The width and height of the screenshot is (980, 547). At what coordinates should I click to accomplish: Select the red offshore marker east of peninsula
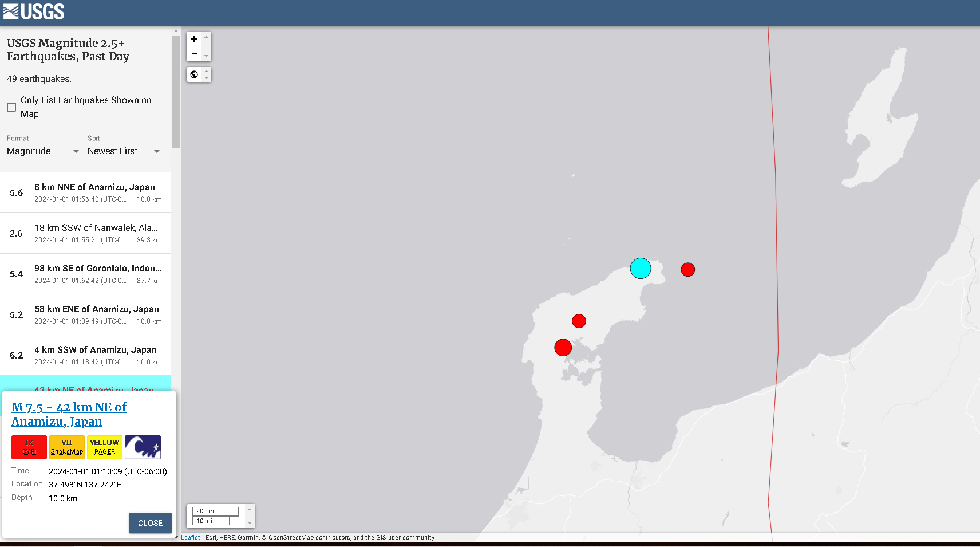tap(688, 270)
